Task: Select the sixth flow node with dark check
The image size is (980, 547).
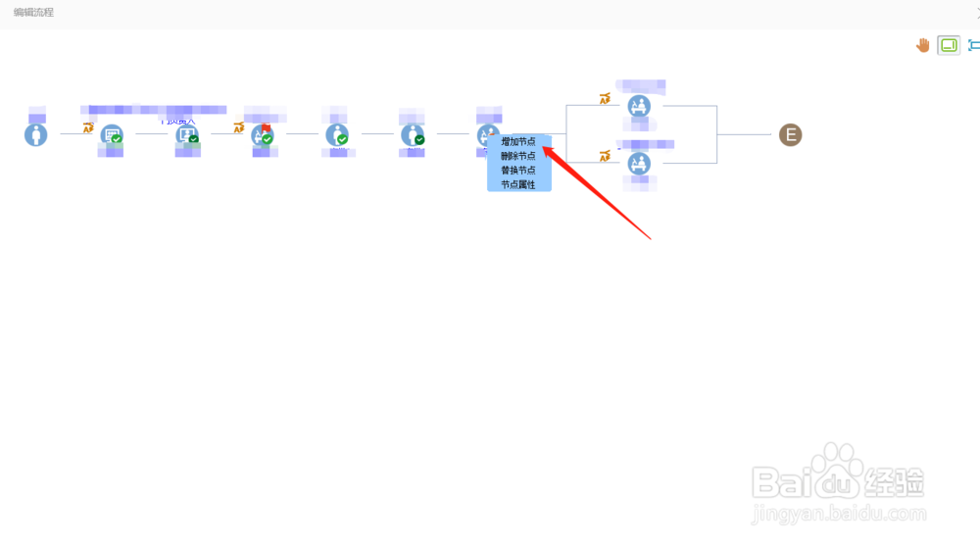Action: 413,134
